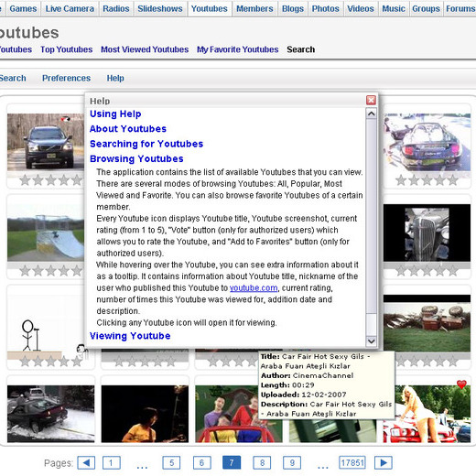Collapse the Browsing Youtubes help topic

[x=136, y=158]
